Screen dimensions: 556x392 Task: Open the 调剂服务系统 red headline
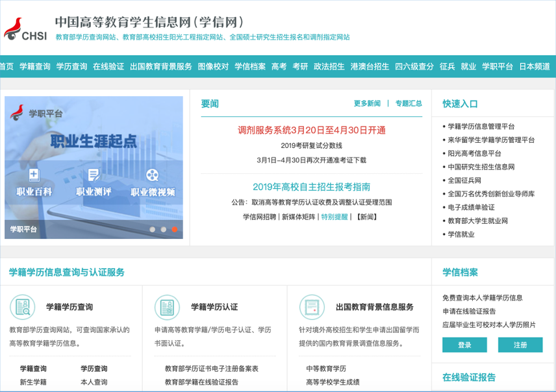tap(302, 130)
